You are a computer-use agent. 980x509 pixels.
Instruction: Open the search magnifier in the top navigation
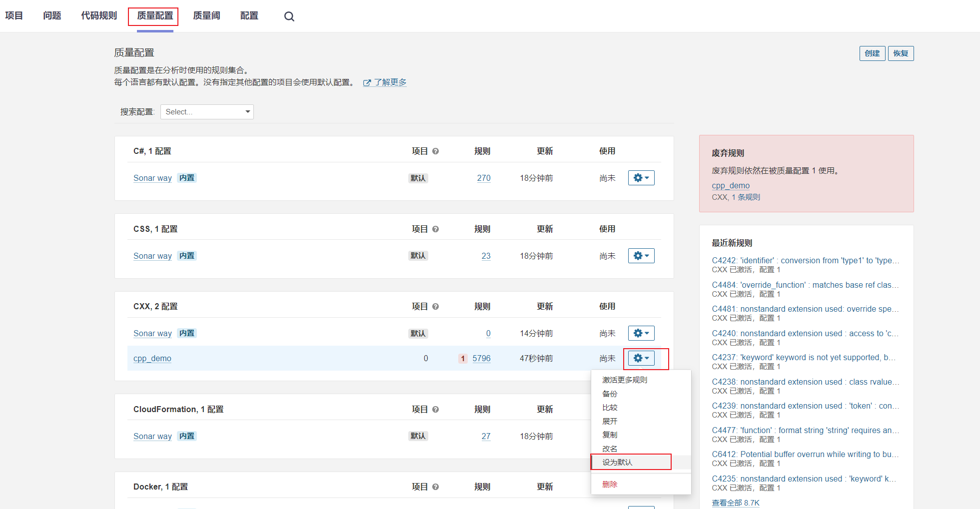tap(289, 16)
